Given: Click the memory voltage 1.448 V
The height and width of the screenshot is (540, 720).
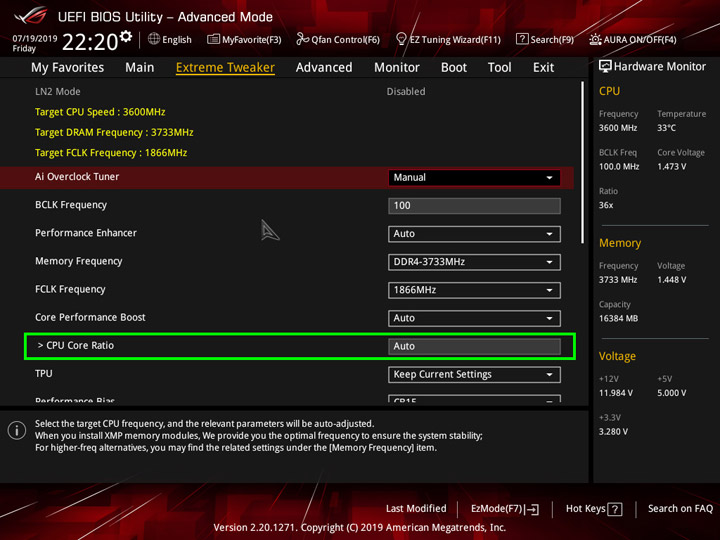Looking at the screenshot, I should (671, 280).
